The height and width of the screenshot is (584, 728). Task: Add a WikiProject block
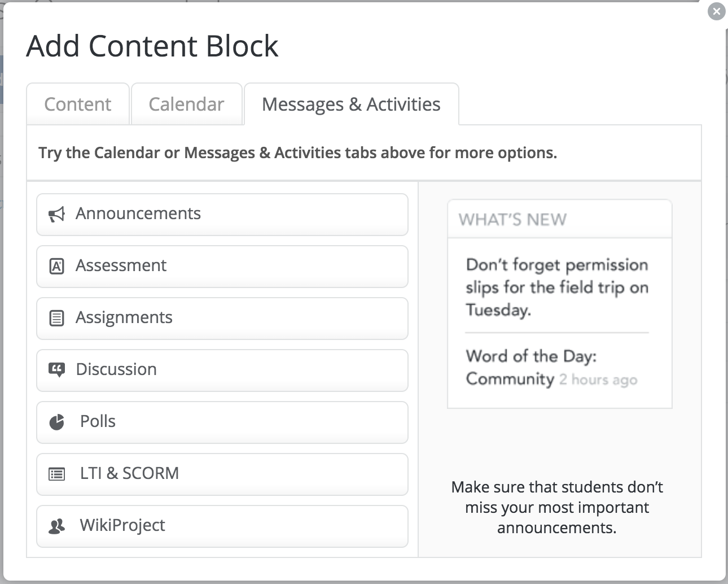click(222, 526)
